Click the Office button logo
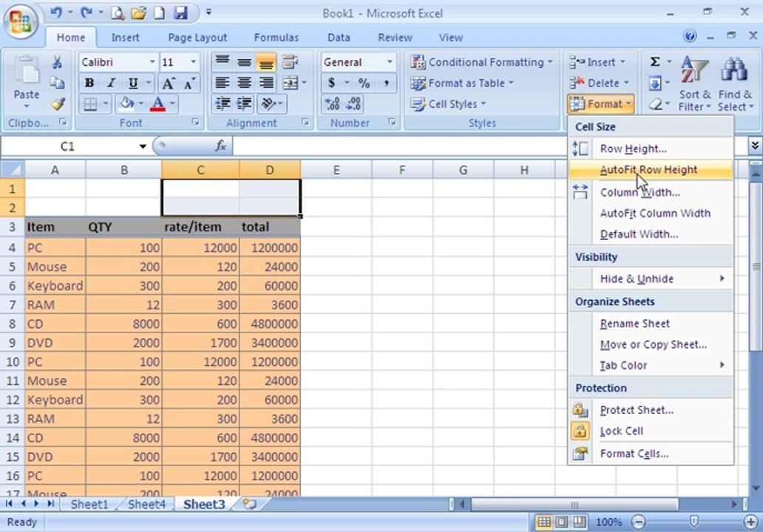The width and height of the screenshot is (763, 532). coord(21,21)
